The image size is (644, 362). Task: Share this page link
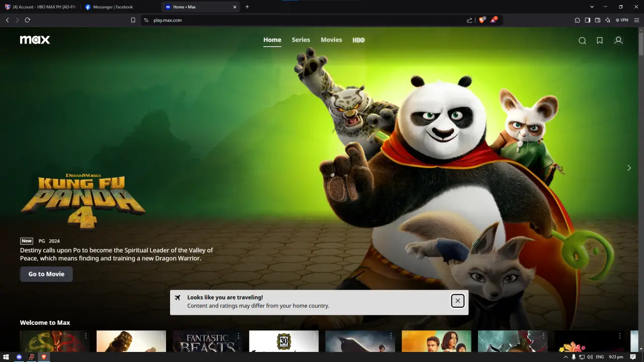tap(469, 20)
